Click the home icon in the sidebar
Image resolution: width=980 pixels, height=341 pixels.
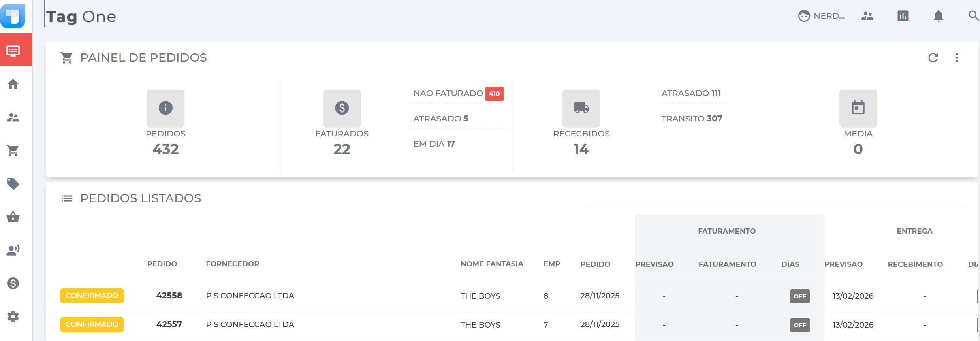pos(13,84)
